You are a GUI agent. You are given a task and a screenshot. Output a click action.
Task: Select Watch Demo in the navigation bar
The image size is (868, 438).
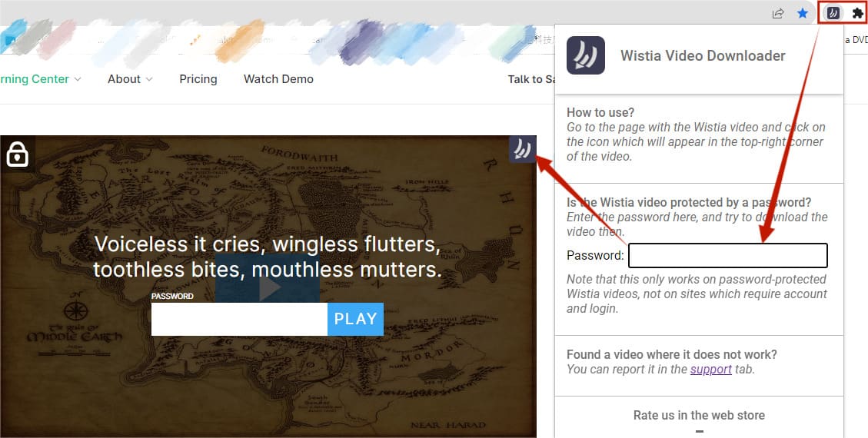tap(278, 79)
